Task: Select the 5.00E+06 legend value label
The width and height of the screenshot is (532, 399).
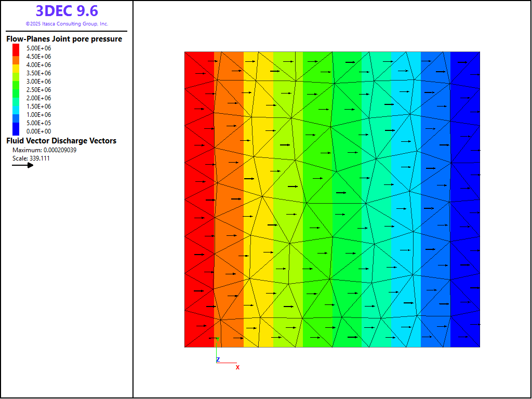Action: 38,48
